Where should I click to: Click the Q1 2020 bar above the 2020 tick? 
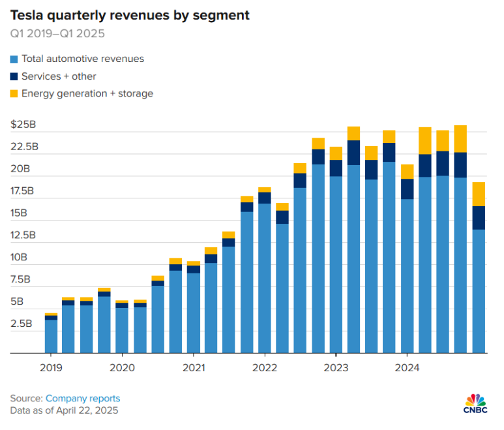pos(122,327)
